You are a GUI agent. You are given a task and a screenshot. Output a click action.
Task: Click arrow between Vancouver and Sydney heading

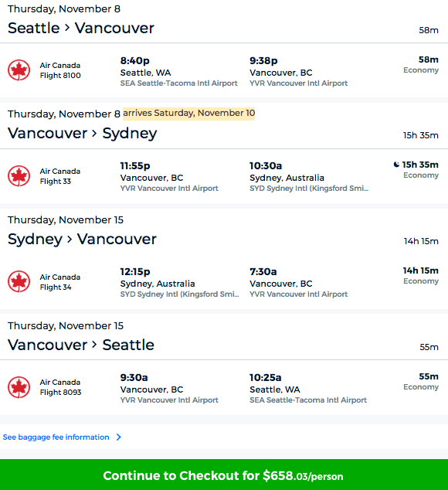[x=95, y=134]
